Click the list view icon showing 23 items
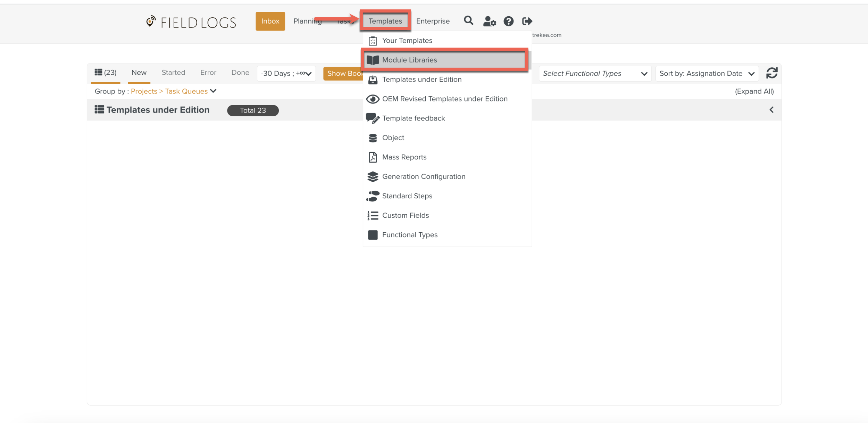The width and height of the screenshot is (868, 423). 105,72
